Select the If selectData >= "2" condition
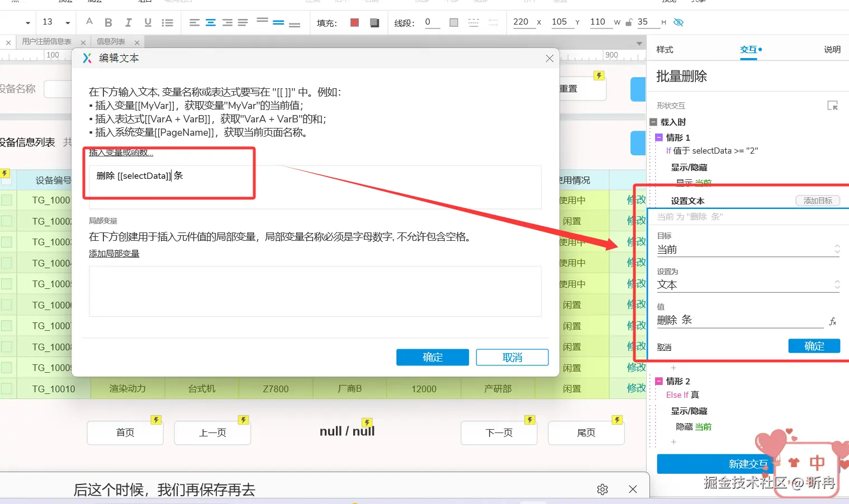849x504 pixels. click(x=712, y=151)
